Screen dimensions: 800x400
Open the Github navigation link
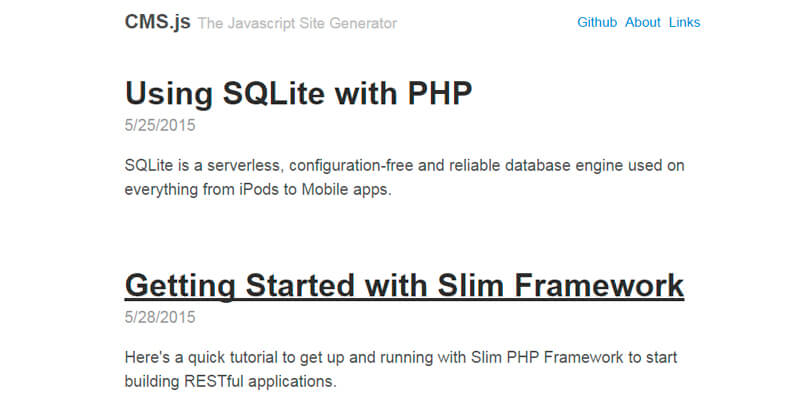(597, 22)
